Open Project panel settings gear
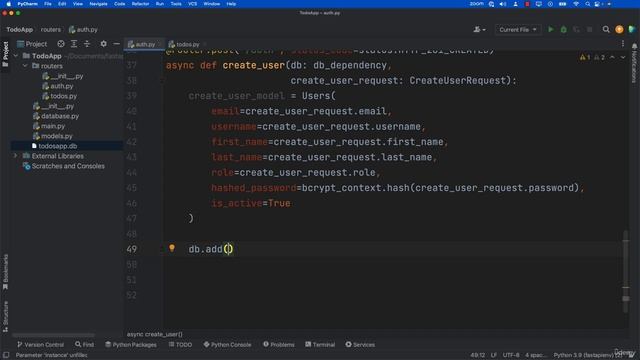This screenshot has width=640, height=360. coord(103,44)
